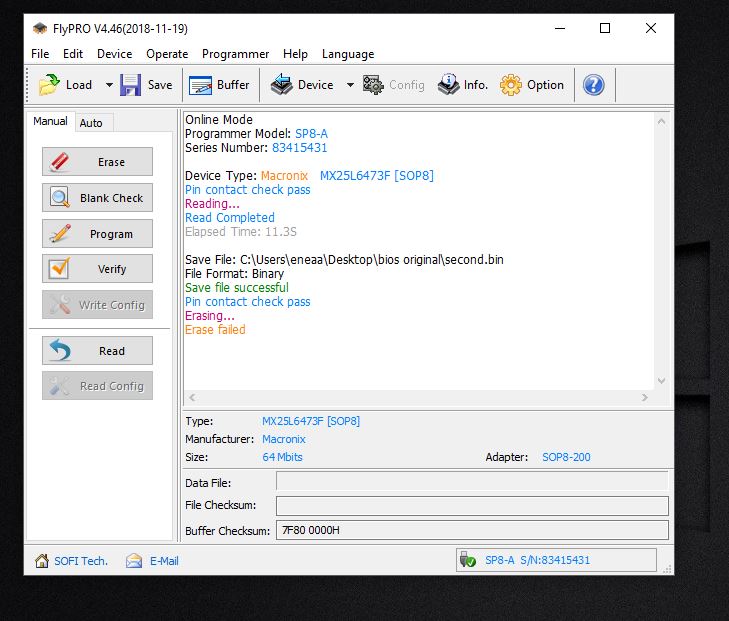Viewport: 729px width, 621px height.
Task: Click the Save floppy disk icon
Action: click(x=130, y=85)
